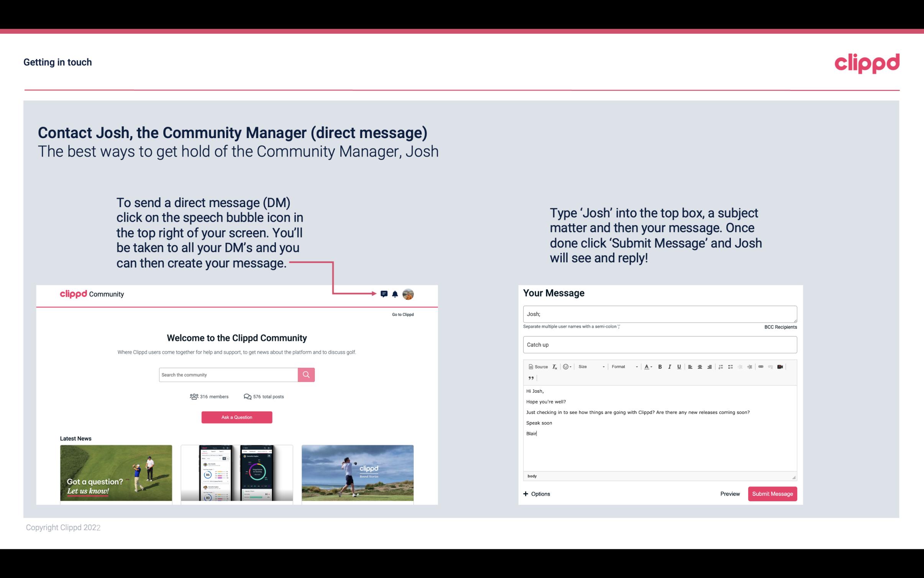Viewport: 924px width, 578px height.
Task: Click the search magnifier icon in community
Action: click(x=305, y=374)
